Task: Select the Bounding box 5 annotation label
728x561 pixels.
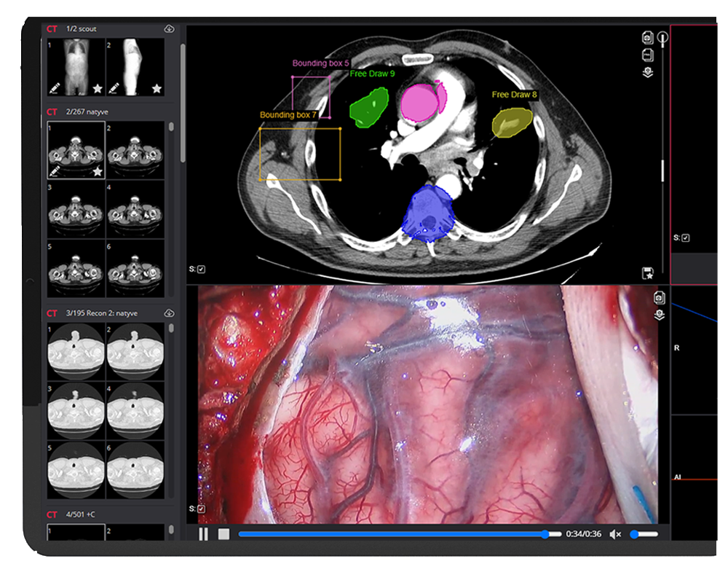Action: 320,63
